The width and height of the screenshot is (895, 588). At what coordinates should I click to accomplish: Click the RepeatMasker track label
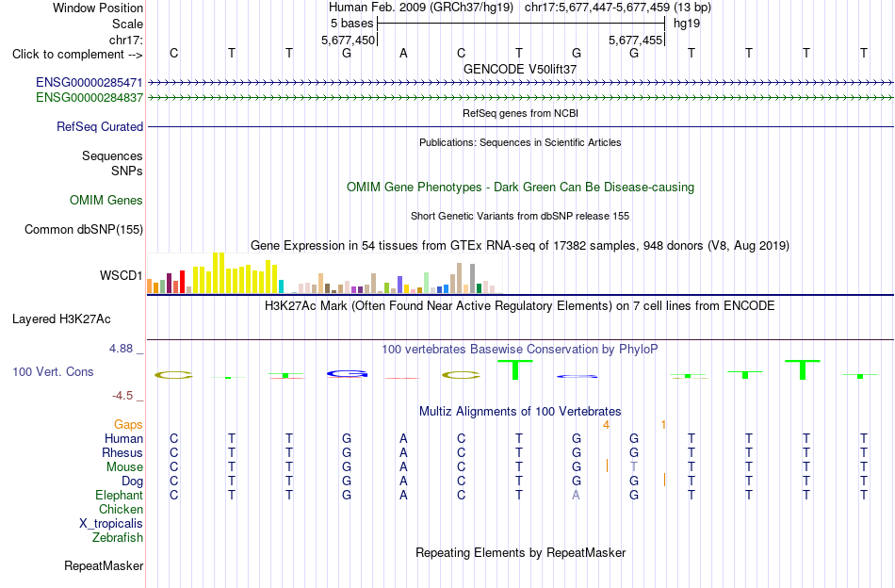(104, 565)
